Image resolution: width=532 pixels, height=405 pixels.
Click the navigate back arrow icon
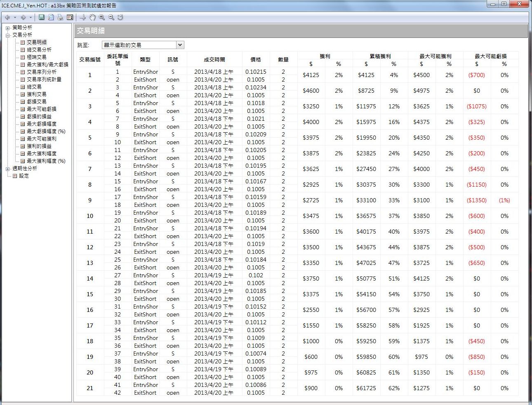click(x=7, y=17)
